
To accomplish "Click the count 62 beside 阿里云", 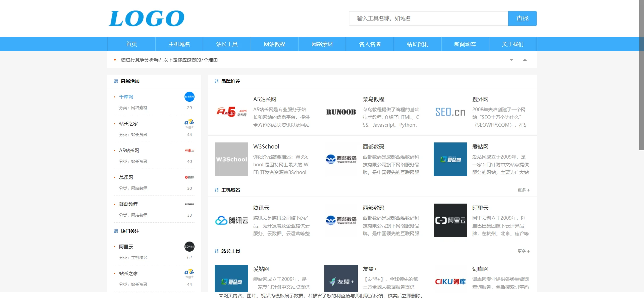I will (190, 258).
